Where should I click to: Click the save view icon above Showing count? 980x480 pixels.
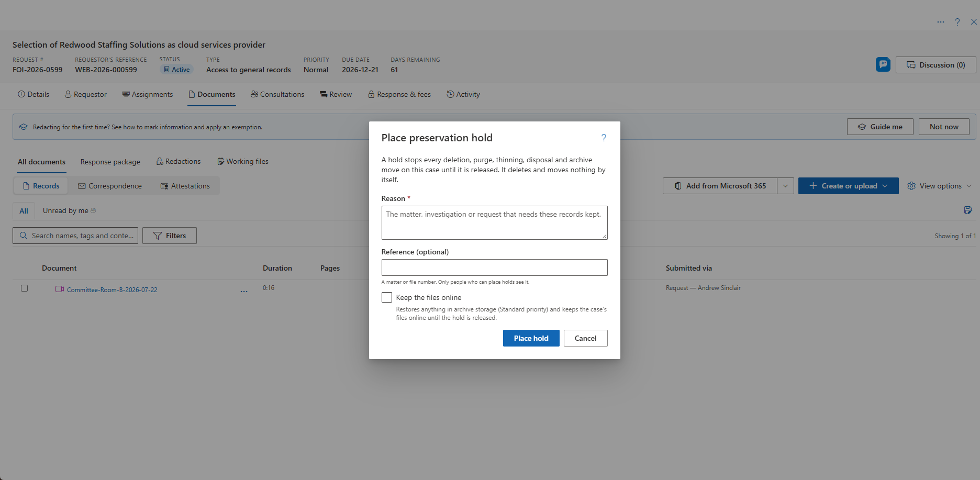[968, 210]
